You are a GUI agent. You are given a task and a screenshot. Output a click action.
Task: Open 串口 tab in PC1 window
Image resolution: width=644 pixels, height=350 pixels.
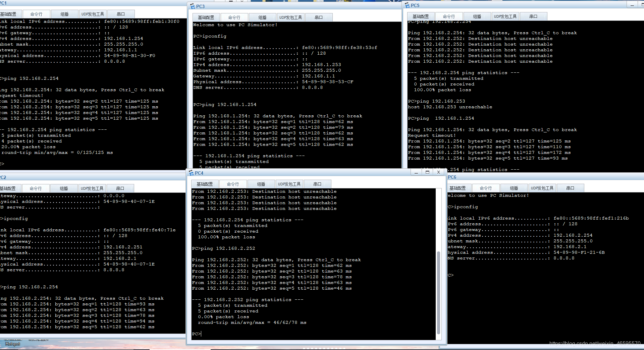point(121,14)
